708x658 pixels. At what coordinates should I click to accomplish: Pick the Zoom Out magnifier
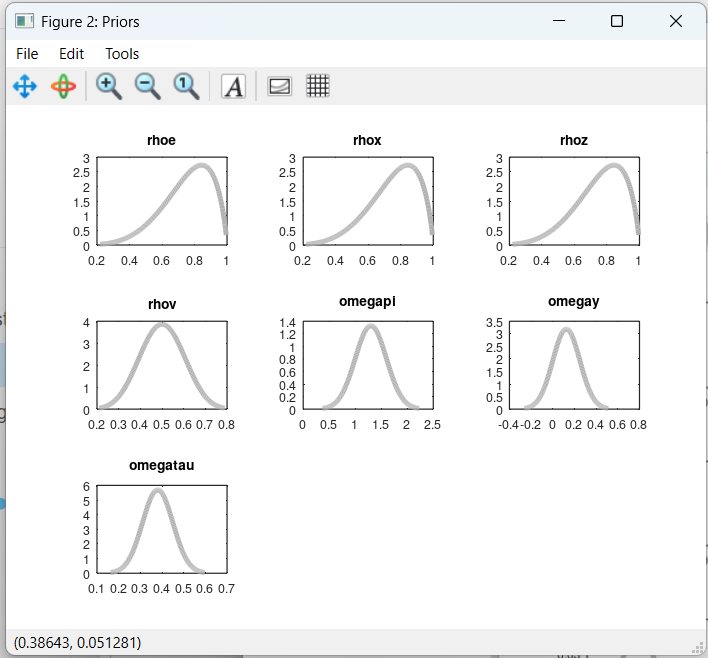(x=148, y=86)
